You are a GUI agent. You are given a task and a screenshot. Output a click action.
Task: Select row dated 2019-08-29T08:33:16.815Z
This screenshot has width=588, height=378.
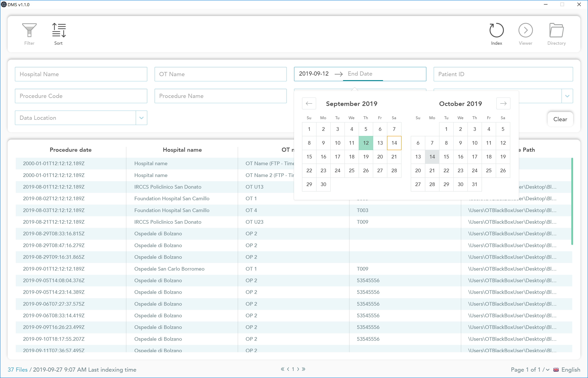pos(294,234)
